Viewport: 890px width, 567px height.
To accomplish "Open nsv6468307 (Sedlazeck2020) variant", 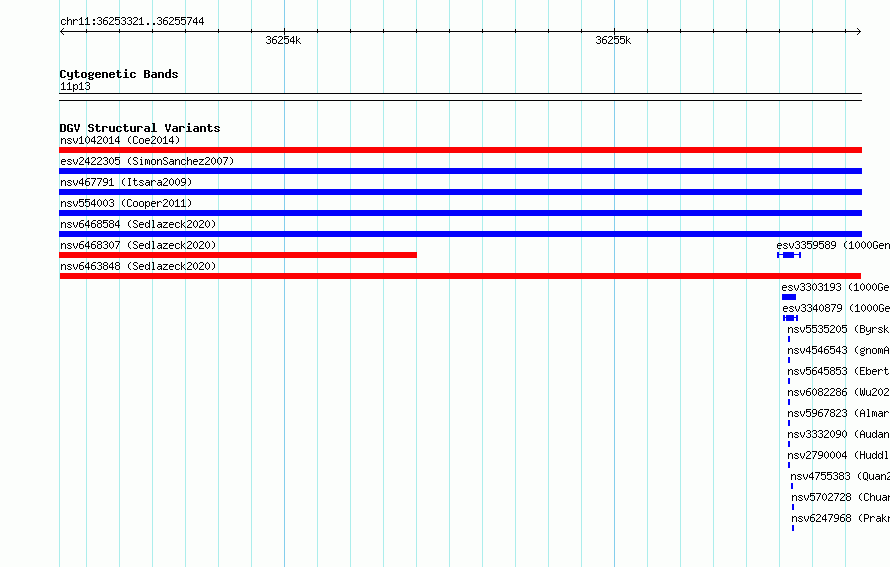I will pos(138,245).
